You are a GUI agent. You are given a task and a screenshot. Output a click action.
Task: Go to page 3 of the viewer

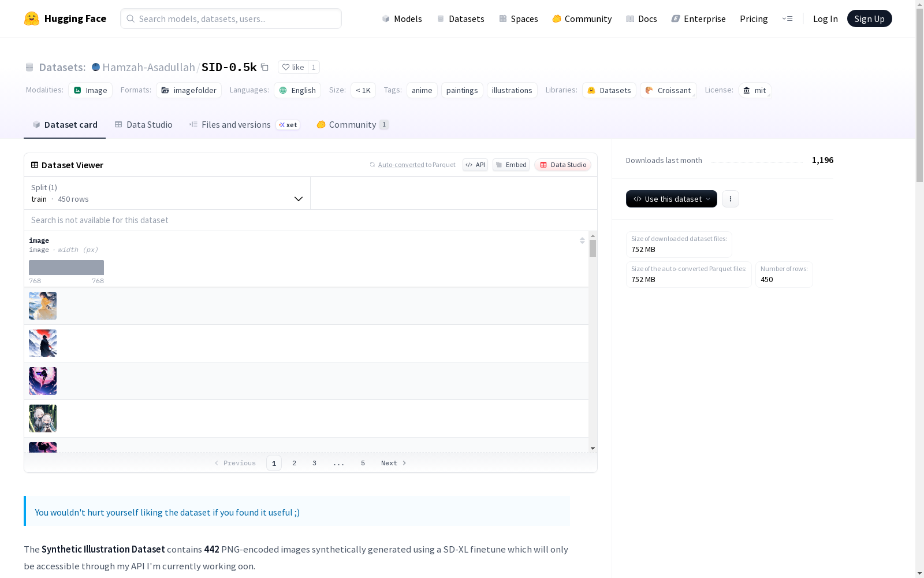(315, 463)
